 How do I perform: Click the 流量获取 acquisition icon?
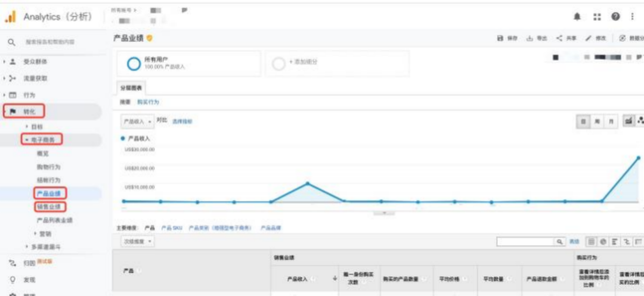click(13, 78)
